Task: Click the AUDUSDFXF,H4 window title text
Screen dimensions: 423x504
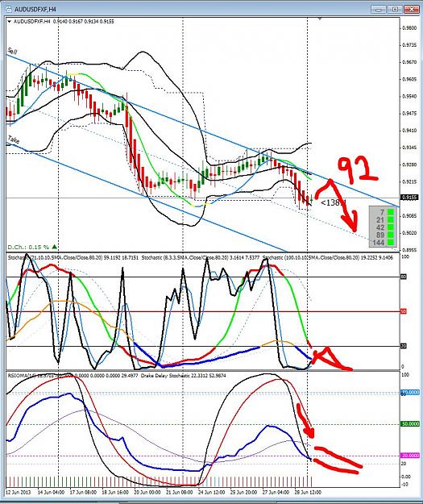Action: click(x=35, y=10)
